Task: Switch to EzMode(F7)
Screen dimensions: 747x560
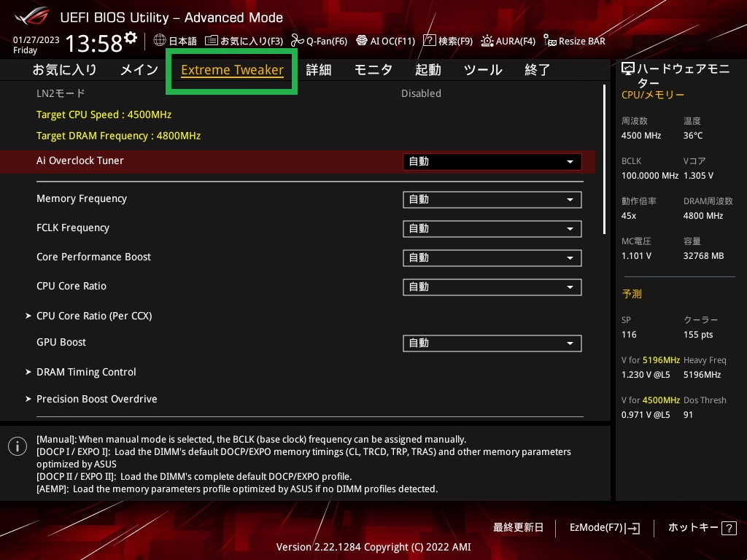Action: (x=605, y=527)
